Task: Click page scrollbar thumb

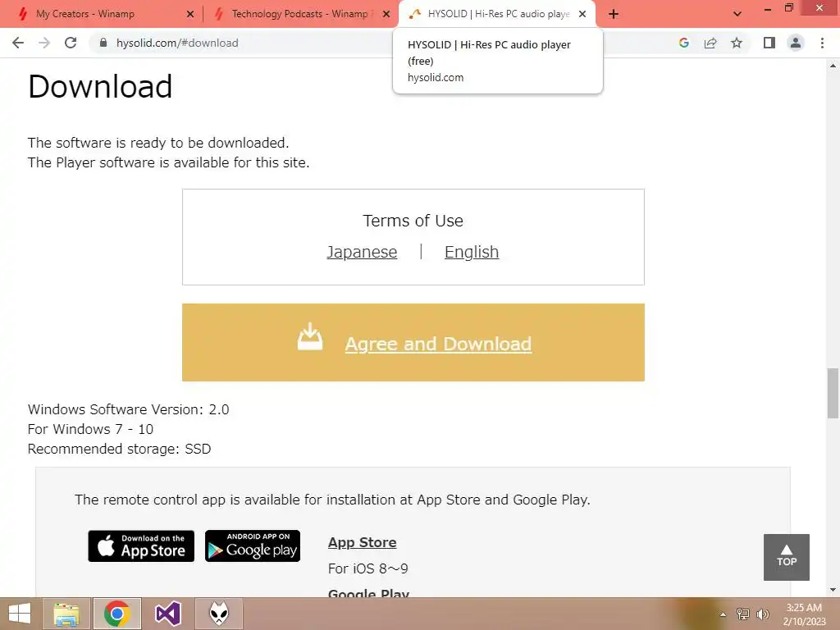Action: [833, 393]
